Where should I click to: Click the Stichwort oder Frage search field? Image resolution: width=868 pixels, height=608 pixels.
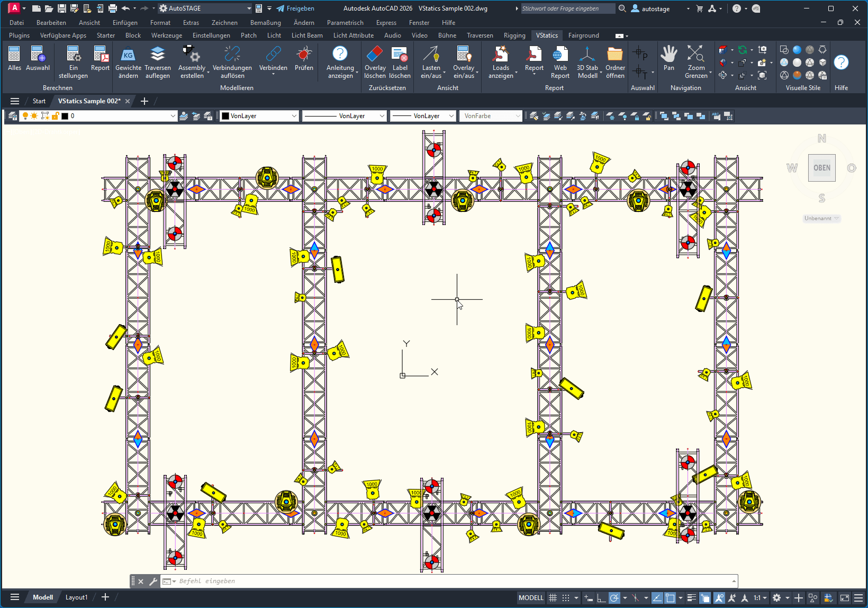point(568,8)
